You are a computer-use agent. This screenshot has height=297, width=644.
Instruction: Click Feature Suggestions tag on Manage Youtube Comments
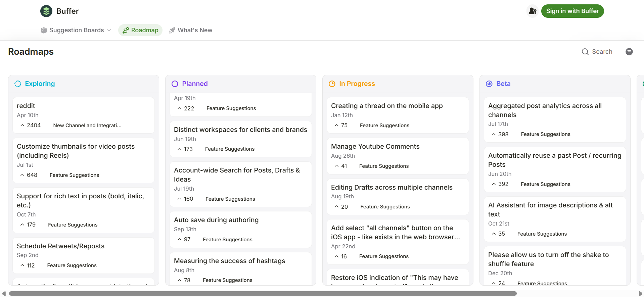pos(384,166)
